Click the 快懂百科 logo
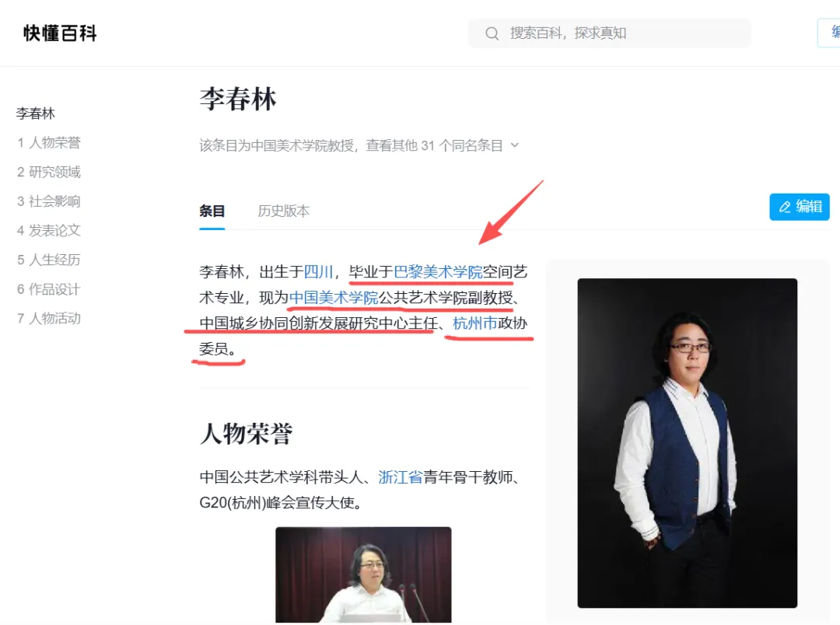Viewport: 840px width, 625px height. 60,33
